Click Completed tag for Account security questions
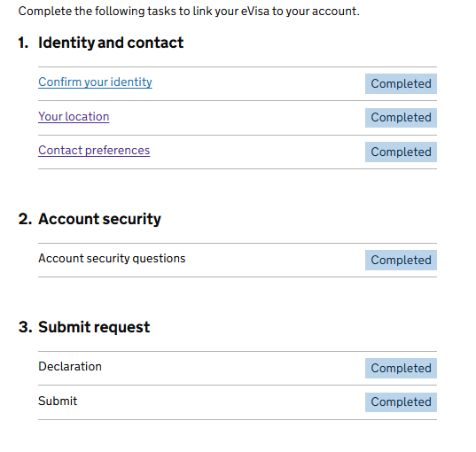The image size is (476, 452). tap(401, 261)
